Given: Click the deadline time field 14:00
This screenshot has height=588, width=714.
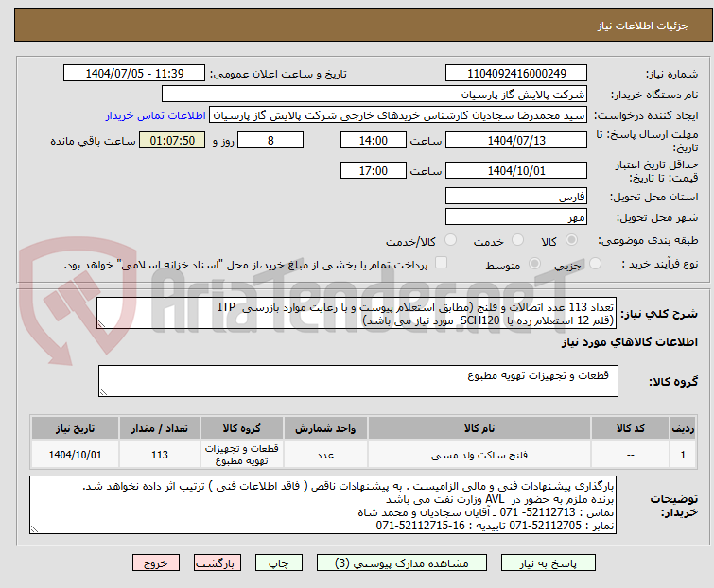Looking at the screenshot, I should click(373, 140).
